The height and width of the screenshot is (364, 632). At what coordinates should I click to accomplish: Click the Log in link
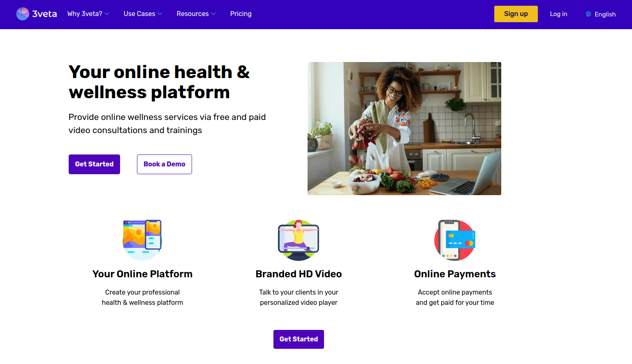(x=558, y=14)
